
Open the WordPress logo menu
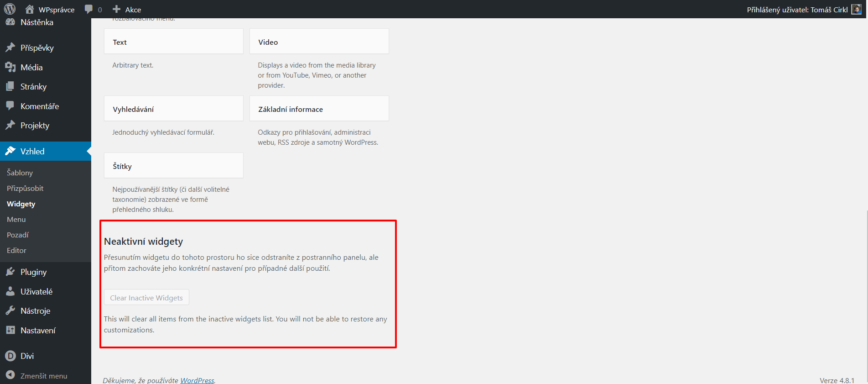(x=10, y=9)
